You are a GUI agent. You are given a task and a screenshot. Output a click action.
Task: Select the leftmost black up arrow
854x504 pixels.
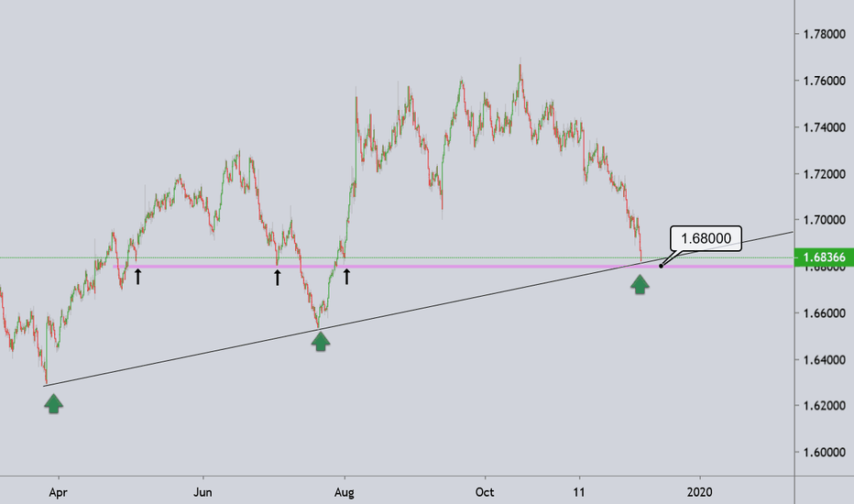point(138,276)
